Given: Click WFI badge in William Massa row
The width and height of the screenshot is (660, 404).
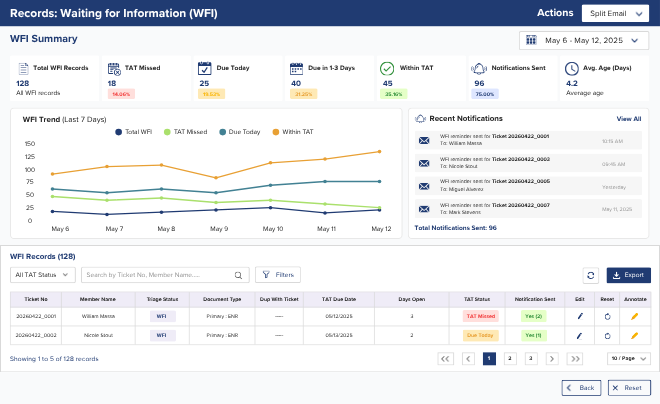Looking at the screenshot, I should click(162, 316).
